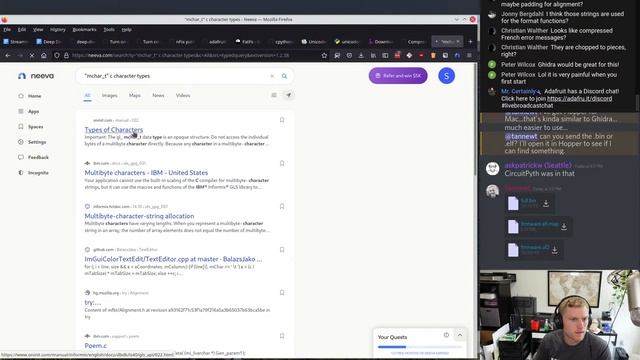Click the shield tracking protection icon
The width and height of the screenshot is (640, 360).
(57, 55)
